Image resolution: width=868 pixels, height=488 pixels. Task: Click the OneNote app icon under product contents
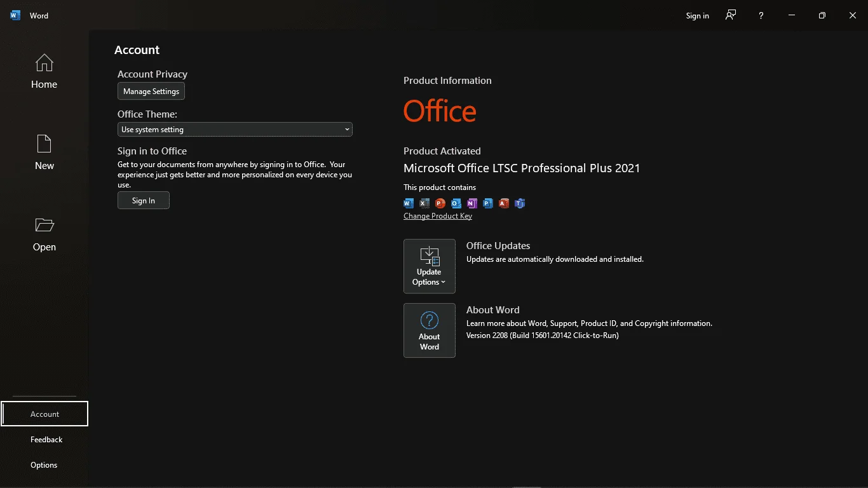point(472,203)
